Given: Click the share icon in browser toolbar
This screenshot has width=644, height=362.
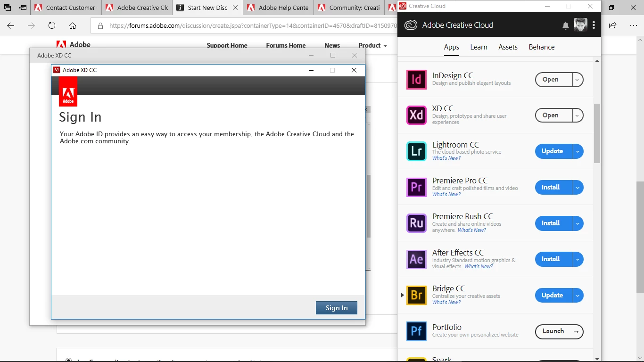Looking at the screenshot, I should (x=612, y=25).
